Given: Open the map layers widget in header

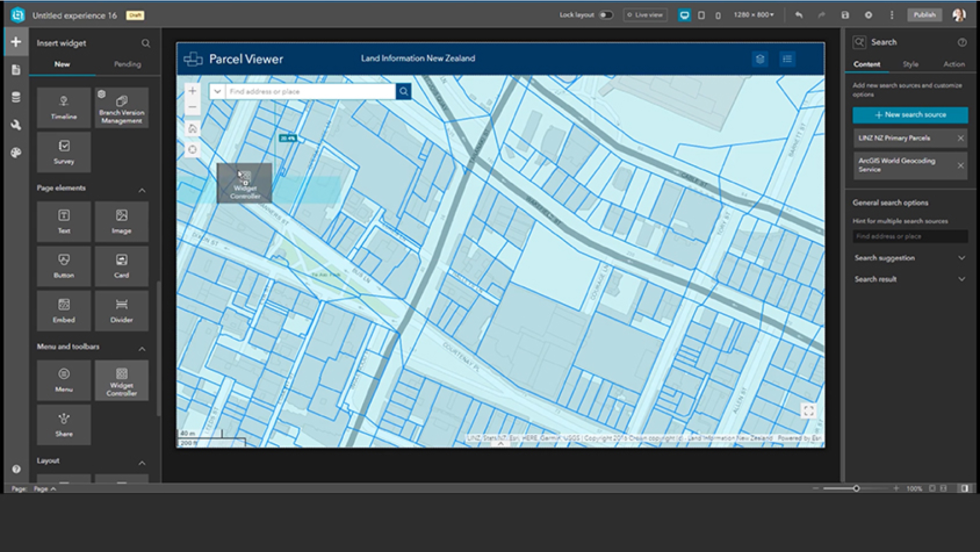Looking at the screenshot, I should pos(760,59).
